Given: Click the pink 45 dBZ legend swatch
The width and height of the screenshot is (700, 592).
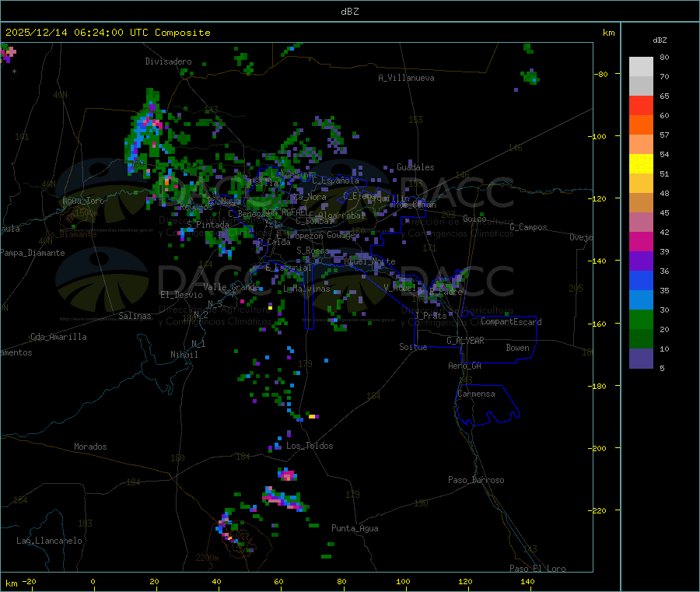Looking at the screenshot, I should pyautogui.click(x=641, y=222).
